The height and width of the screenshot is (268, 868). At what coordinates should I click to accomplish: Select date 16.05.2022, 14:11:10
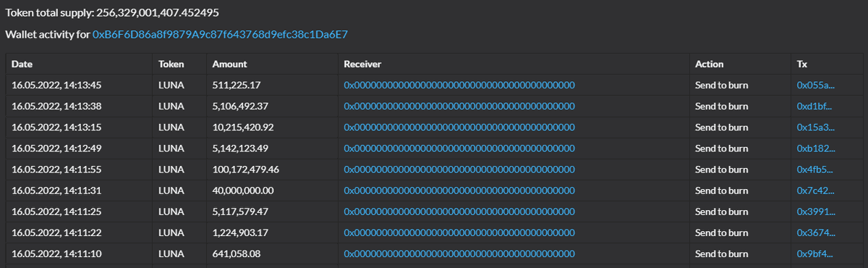click(56, 254)
